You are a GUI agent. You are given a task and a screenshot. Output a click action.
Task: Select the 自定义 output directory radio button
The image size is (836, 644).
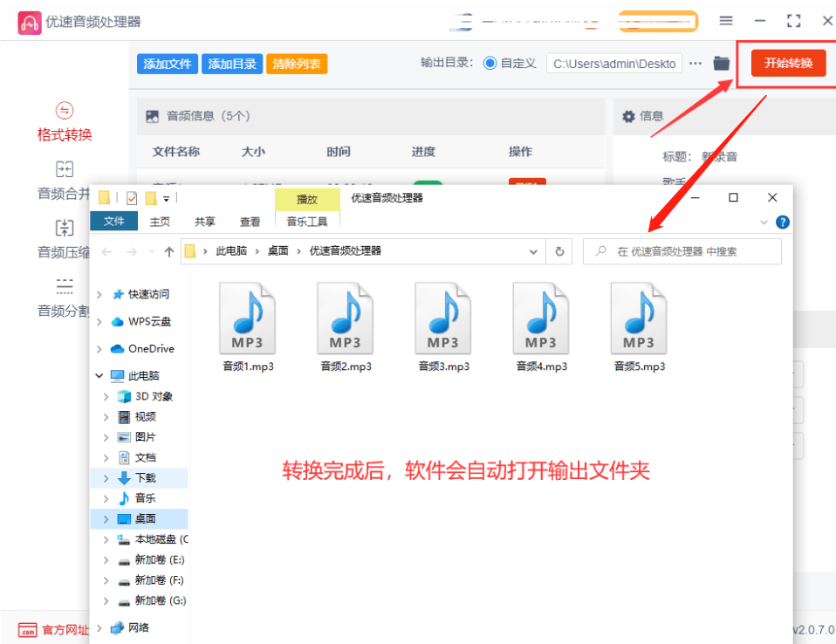490,64
